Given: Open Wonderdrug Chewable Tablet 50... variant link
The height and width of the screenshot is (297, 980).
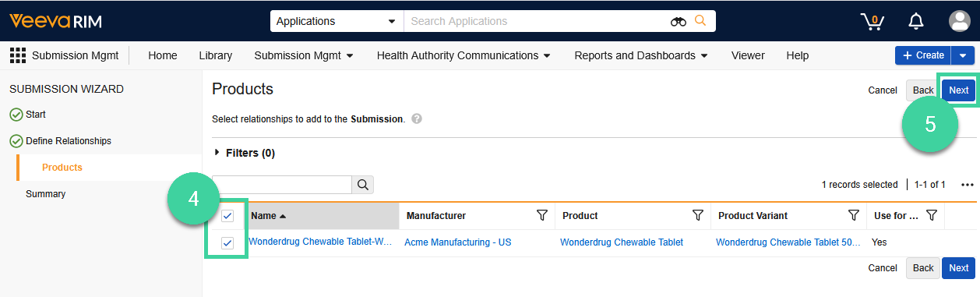Looking at the screenshot, I should [x=788, y=242].
